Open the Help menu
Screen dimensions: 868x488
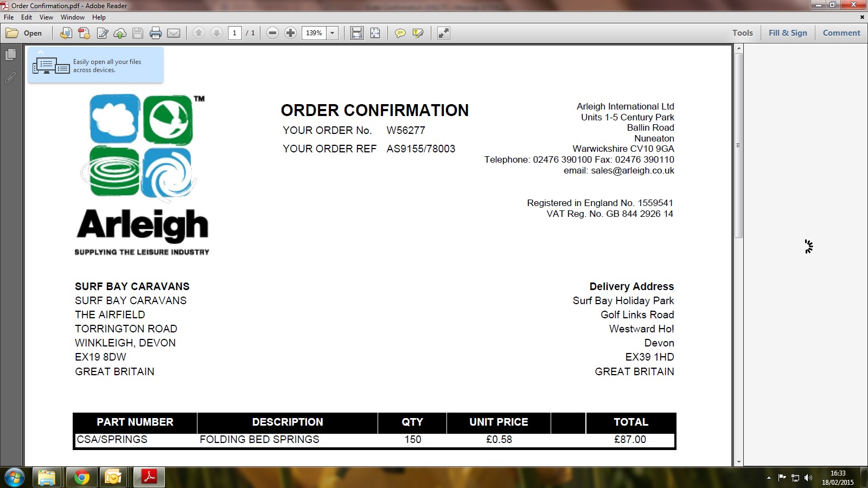click(99, 17)
